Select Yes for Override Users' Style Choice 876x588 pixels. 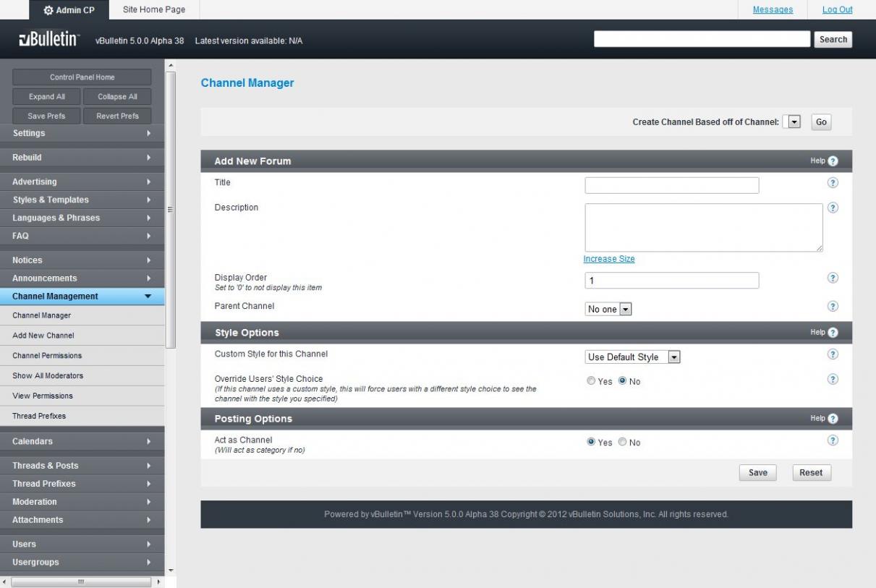click(x=591, y=381)
